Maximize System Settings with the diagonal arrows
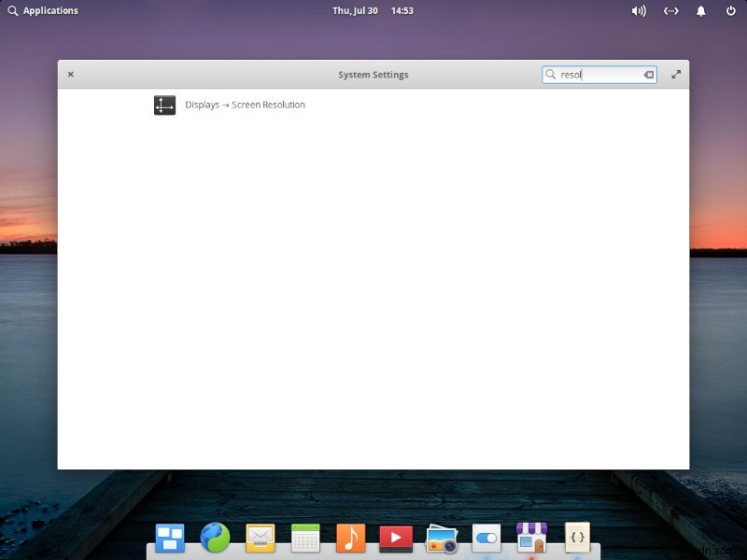 click(676, 74)
